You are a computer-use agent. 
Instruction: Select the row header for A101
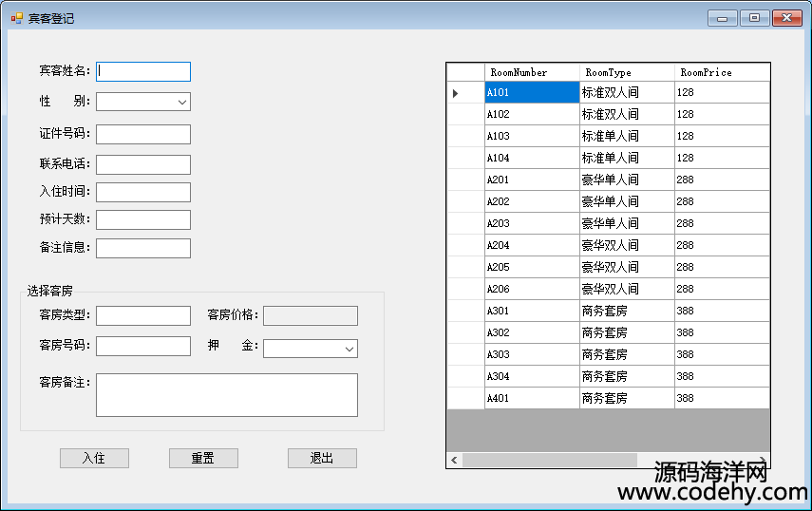click(x=465, y=93)
